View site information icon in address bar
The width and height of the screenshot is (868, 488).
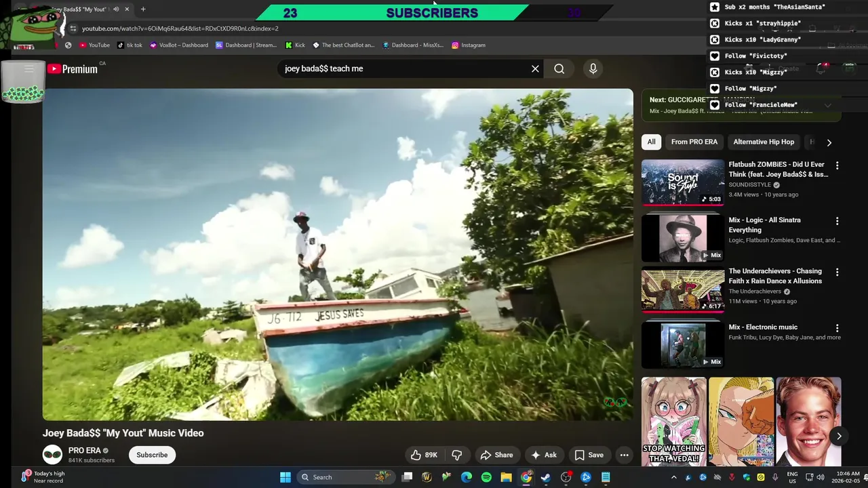coord(73,28)
